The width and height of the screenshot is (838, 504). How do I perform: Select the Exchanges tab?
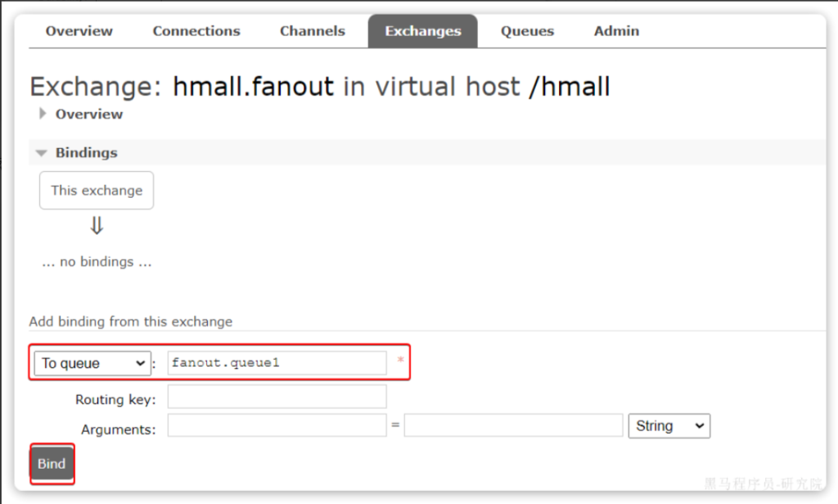point(422,31)
